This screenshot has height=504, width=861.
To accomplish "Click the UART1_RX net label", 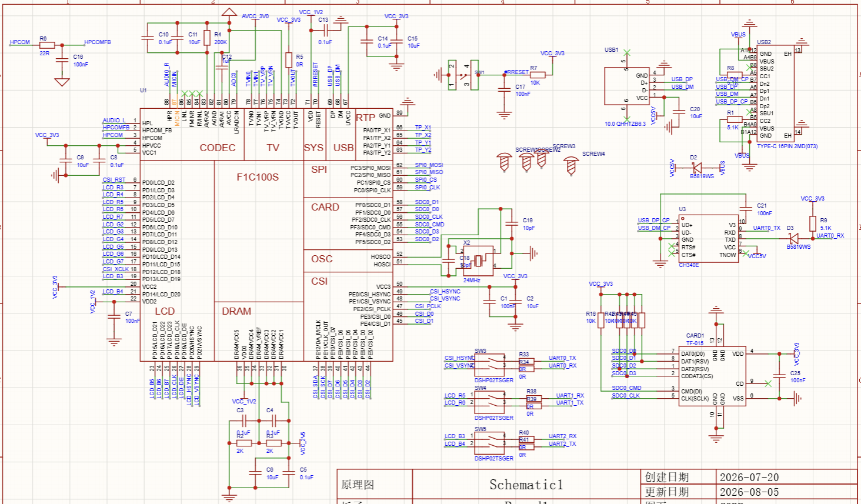I will click(570, 396).
